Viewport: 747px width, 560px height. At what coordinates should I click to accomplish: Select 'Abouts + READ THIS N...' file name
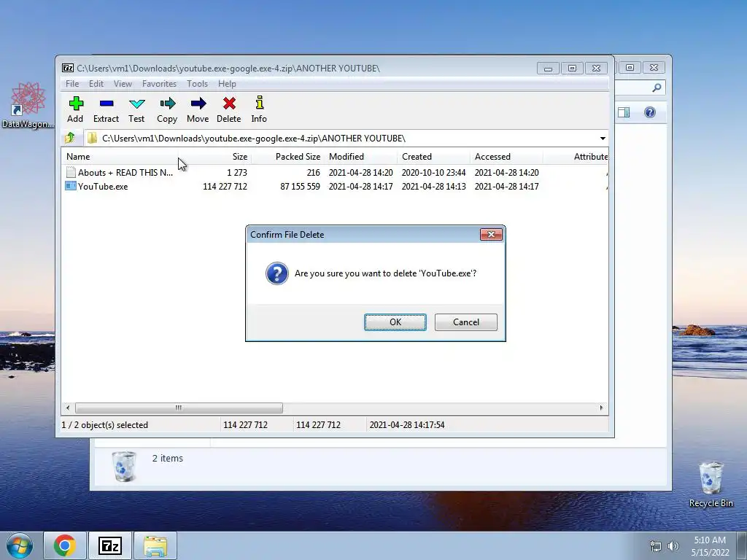125,172
